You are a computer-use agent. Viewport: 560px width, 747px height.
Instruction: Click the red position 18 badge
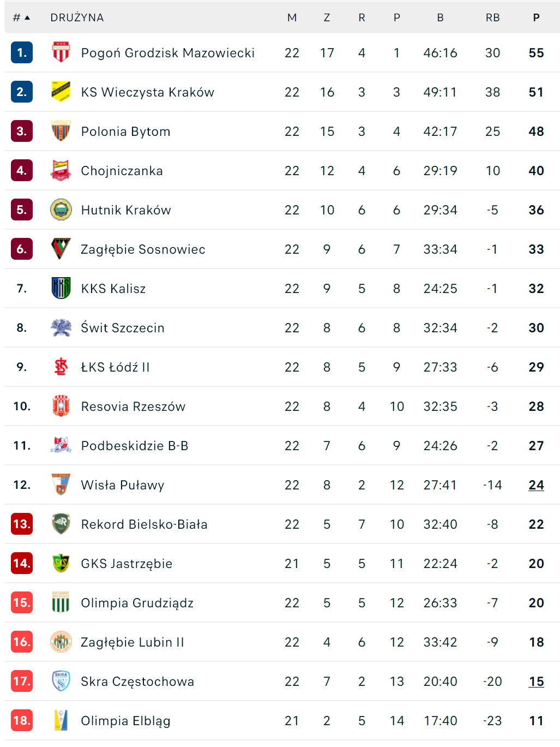[x=22, y=720]
